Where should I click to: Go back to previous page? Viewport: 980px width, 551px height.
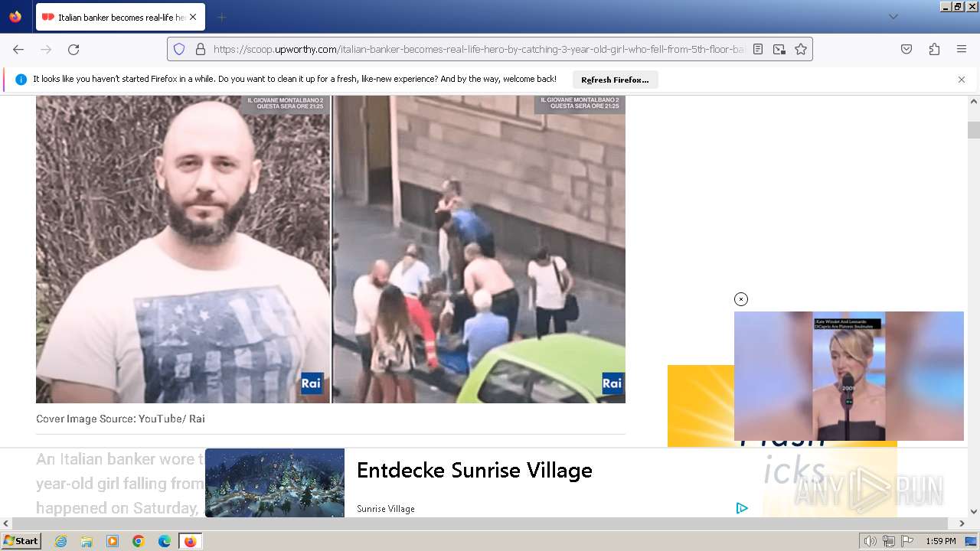(18, 49)
